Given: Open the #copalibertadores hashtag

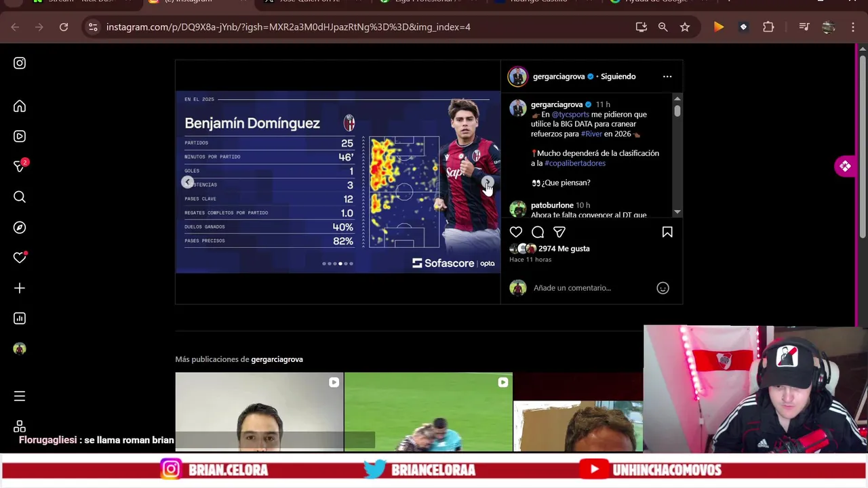Looking at the screenshot, I should point(575,163).
